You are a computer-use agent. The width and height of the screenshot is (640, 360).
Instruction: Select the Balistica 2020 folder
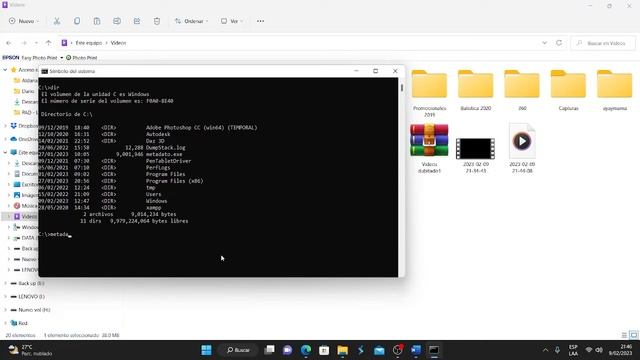pyautogui.click(x=476, y=90)
